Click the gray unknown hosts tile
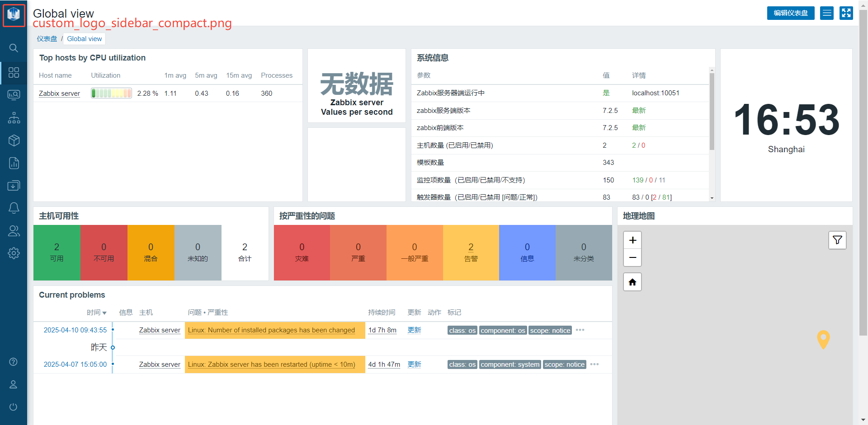Viewport: 868px width, 425px height. tap(198, 252)
